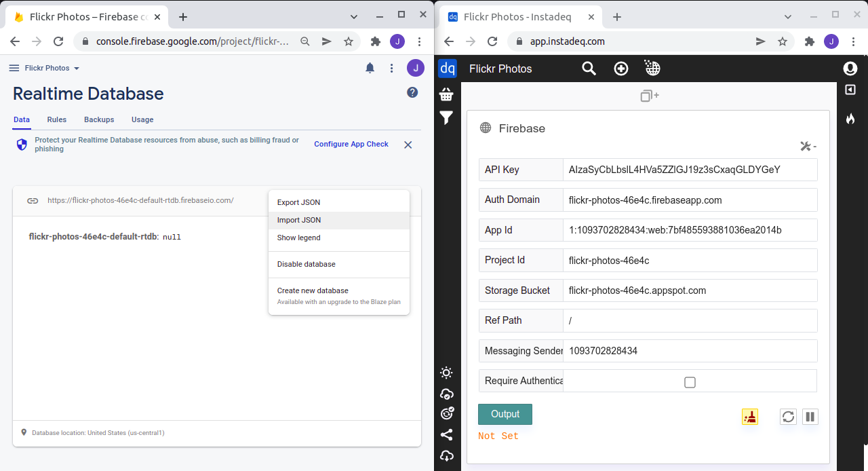Dismiss the App Check banner
This screenshot has width=868, height=471.
point(408,145)
